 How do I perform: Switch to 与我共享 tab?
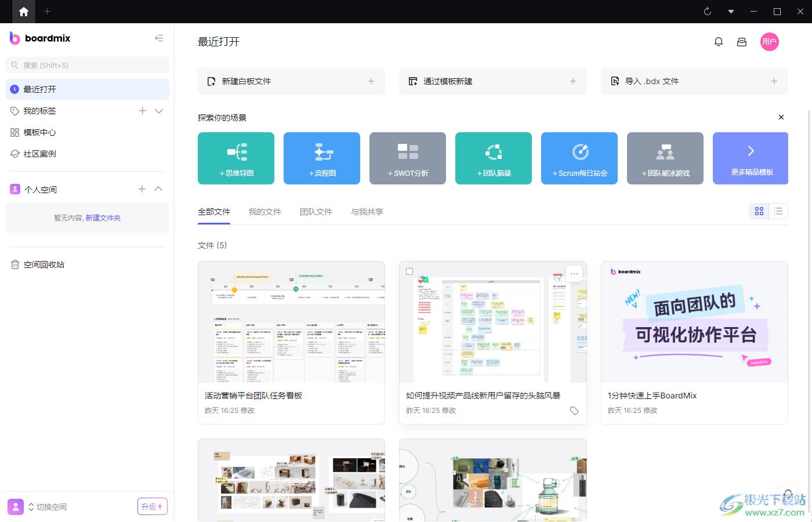(367, 212)
